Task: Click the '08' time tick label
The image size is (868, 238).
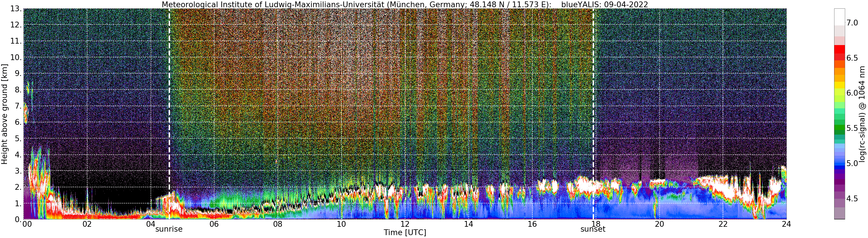Action: coord(278,224)
